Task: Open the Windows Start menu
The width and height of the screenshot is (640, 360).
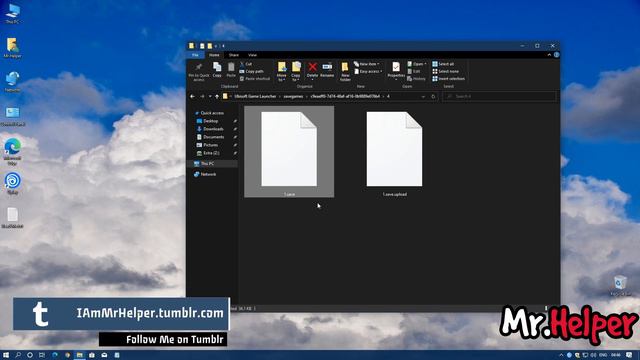Action: (6, 355)
